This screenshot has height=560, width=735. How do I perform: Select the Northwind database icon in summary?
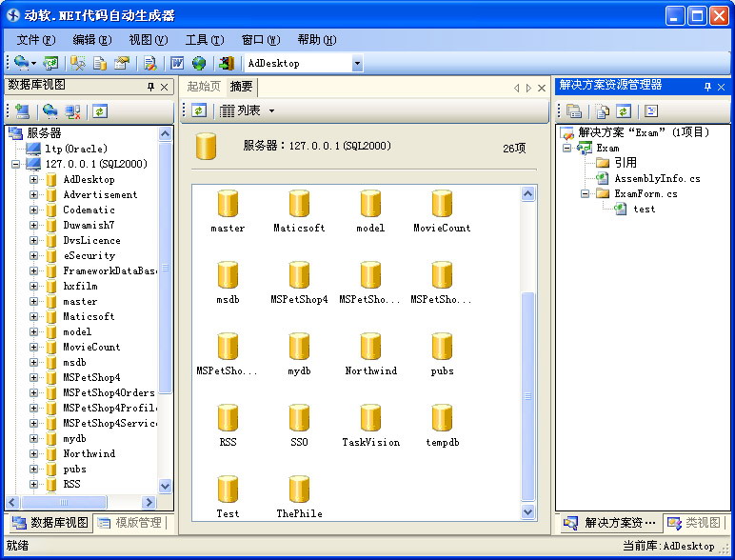[370, 347]
